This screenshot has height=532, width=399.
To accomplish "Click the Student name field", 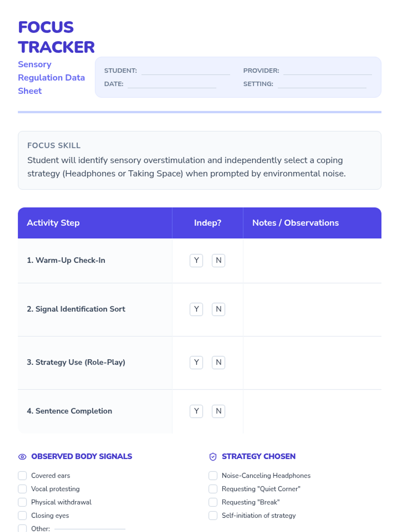I will (x=186, y=71).
